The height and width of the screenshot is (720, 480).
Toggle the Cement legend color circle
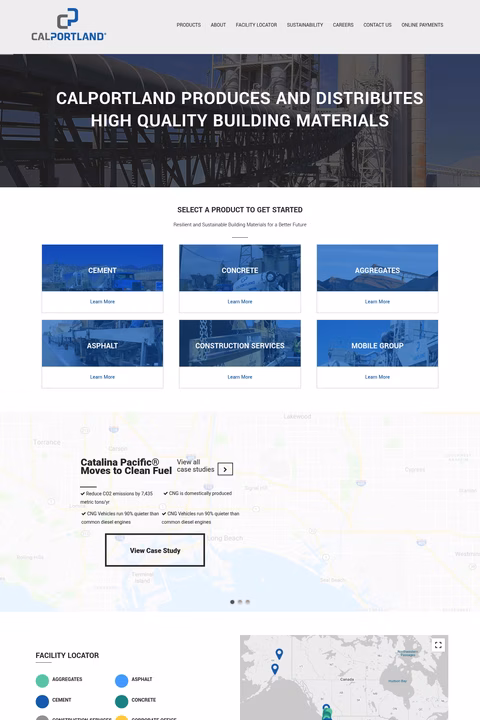(42, 701)
